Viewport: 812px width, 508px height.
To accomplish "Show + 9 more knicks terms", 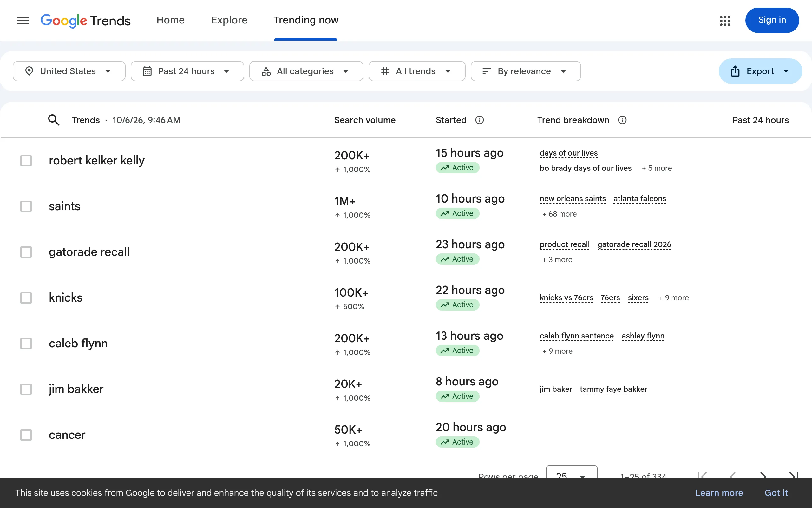I will [x=673, y=298].
